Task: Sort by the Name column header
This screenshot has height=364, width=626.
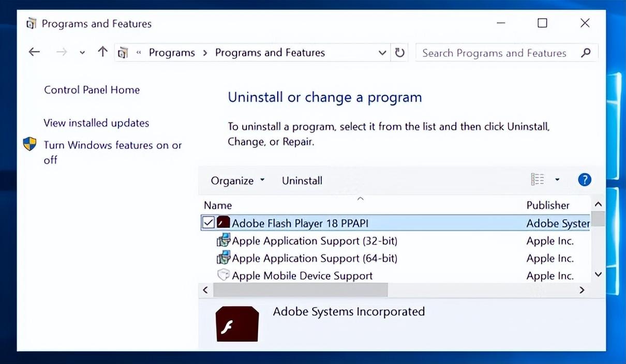Action: tap(218, 205)
